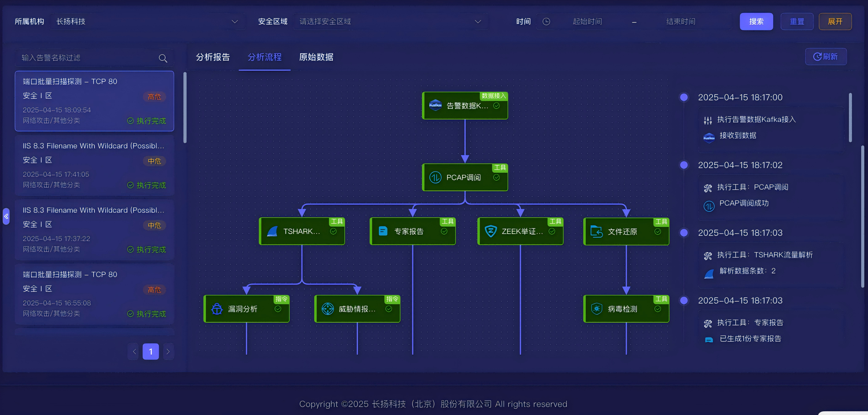This screenshot has width=868, height=415.
Task: Click the 病毒检测 shield icon
Action: 597,309
